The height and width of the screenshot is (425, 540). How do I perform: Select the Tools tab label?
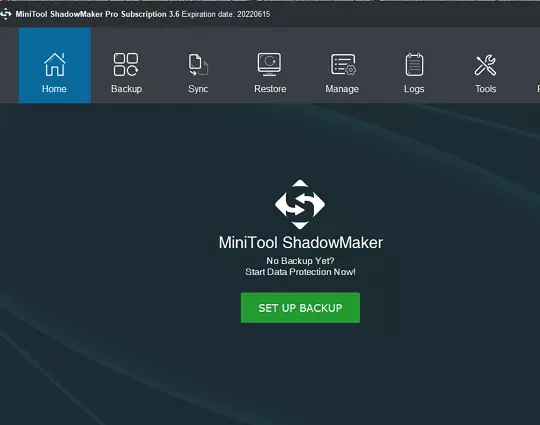click(x=486, y=89)
